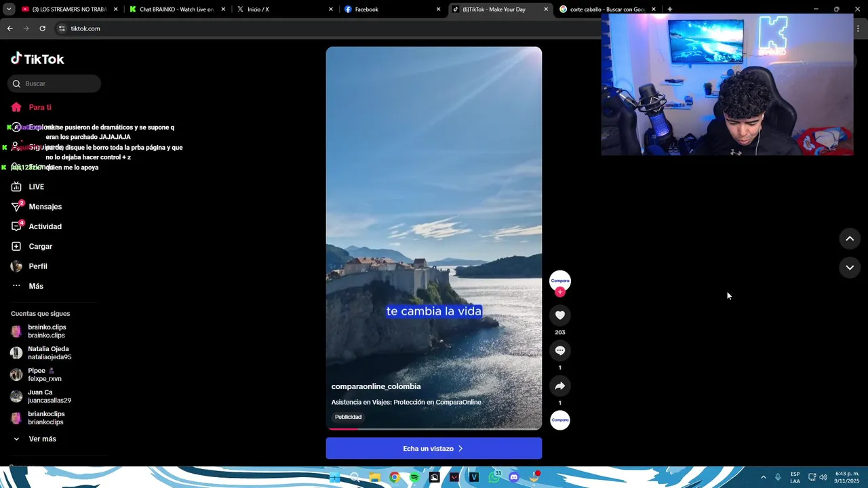Screen dimensions: 868x488
Task: Open Spotify from taskbar
Action: (414, 477)
